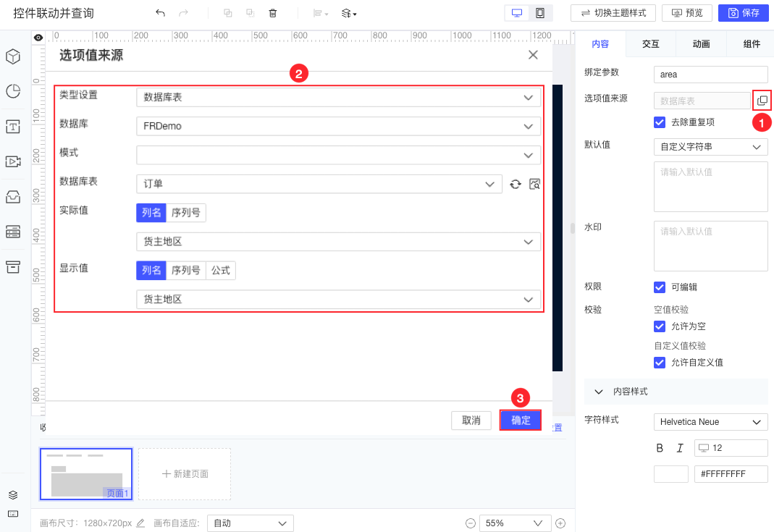Image resolution: width=774 pixels, height=532 pixels.
Task: Open 数据库 FRDemo dropdown
Action: 338,126
